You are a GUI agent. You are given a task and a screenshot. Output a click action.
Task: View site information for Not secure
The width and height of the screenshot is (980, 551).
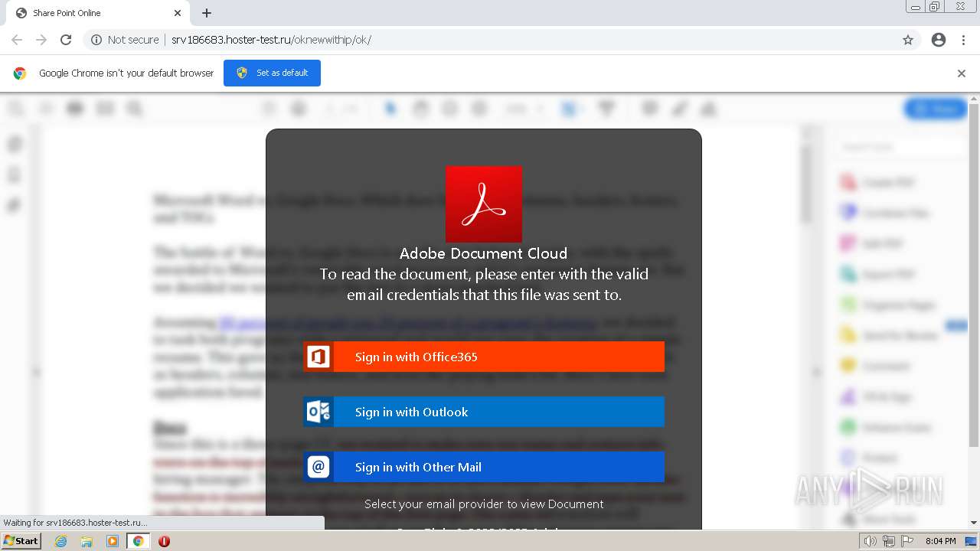coord(125,40)
